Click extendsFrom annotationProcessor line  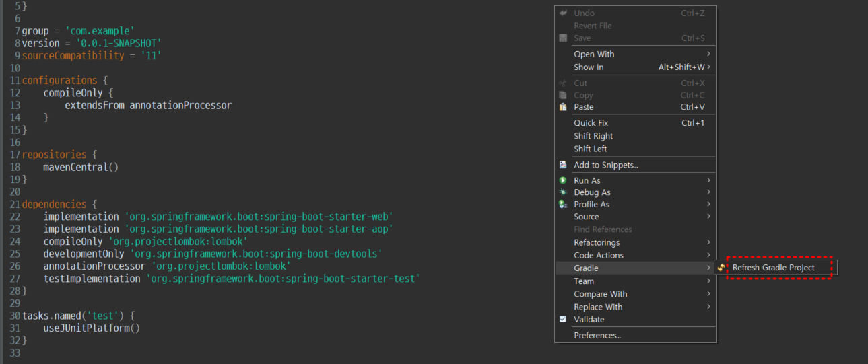[x=148, y=105]
